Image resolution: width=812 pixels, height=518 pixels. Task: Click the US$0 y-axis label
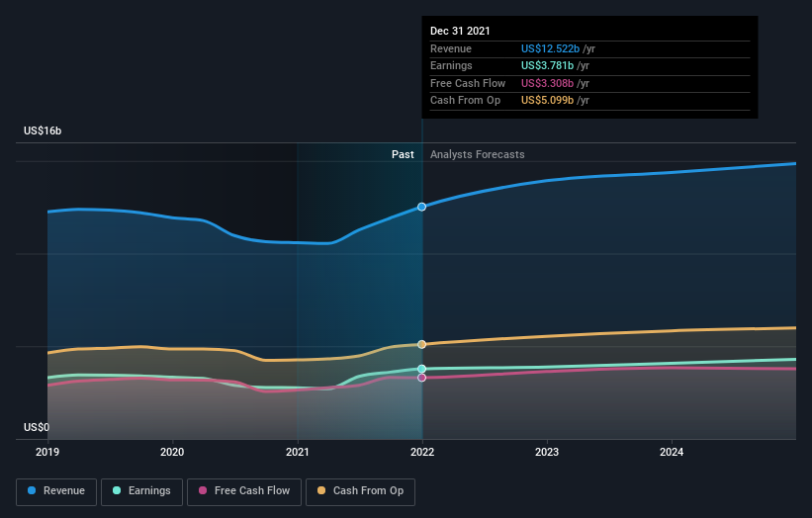click(x=37, y=427)
